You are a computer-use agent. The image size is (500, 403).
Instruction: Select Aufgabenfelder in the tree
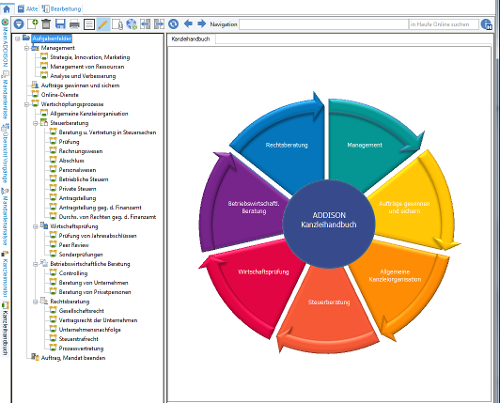pos(52,39)
